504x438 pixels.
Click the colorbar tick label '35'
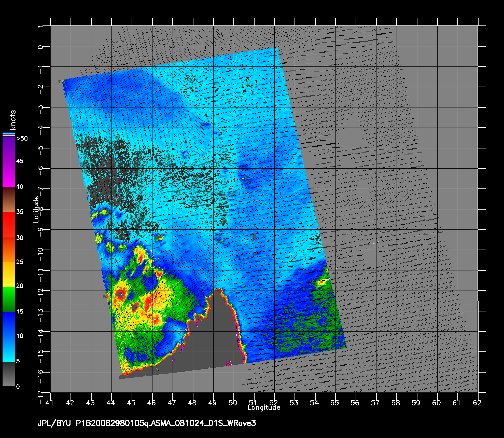point(20,212)
